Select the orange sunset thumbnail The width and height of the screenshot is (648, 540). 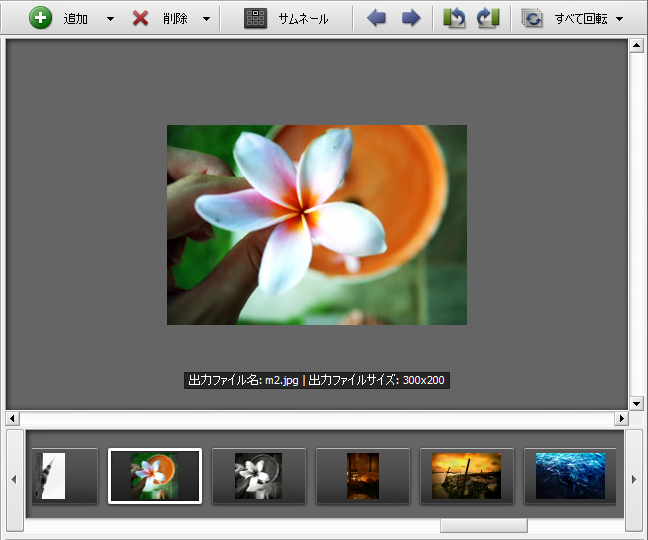[x=466, y=476]
